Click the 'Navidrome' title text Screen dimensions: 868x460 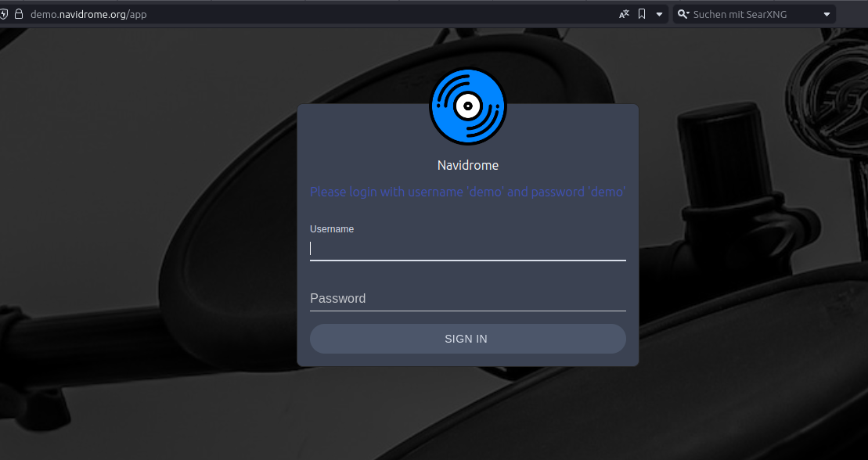[x=468, y=166]
